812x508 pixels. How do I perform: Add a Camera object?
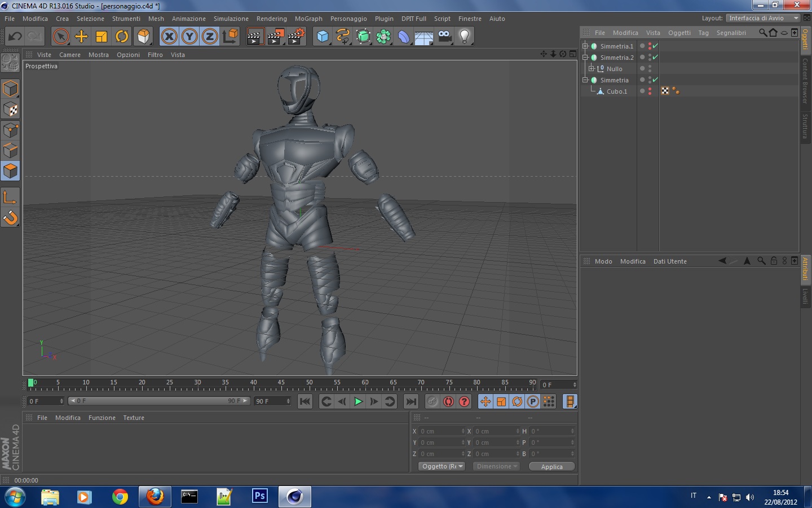[444, 37]
